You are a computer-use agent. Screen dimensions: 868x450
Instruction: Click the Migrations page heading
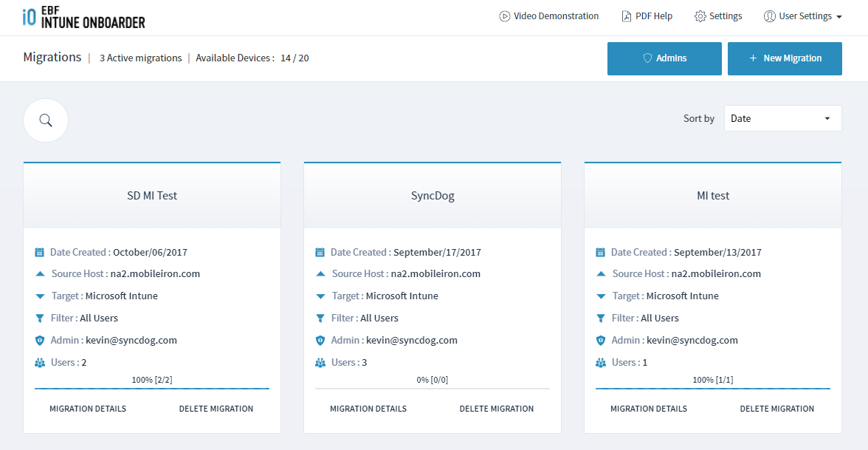[52, 57]
